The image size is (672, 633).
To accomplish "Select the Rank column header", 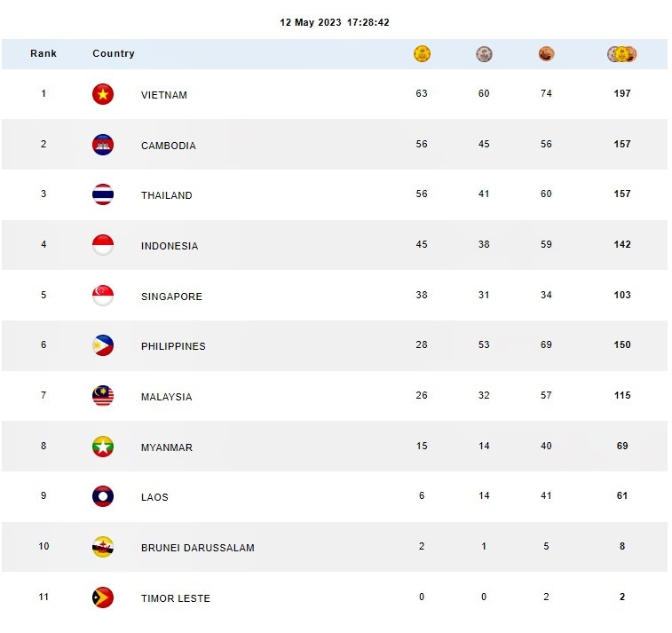I will pyautogui.click(x=43, y=54).
